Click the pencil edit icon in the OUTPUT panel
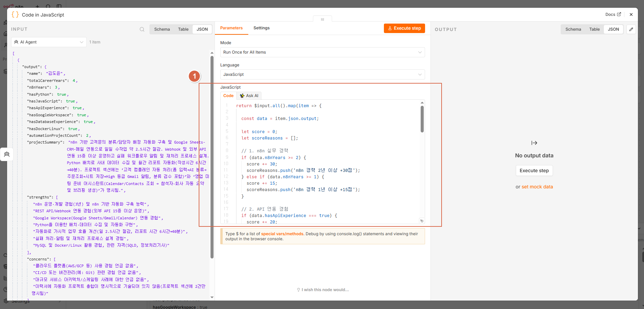The width and height of the screenshot is (644, 309). (631, 29)
